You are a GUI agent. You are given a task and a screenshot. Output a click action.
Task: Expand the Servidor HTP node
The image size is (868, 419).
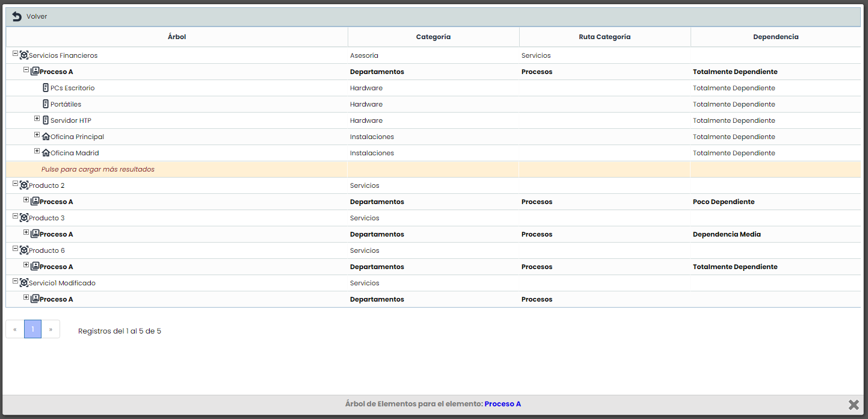pyautogui.click(x=37, y=119)
